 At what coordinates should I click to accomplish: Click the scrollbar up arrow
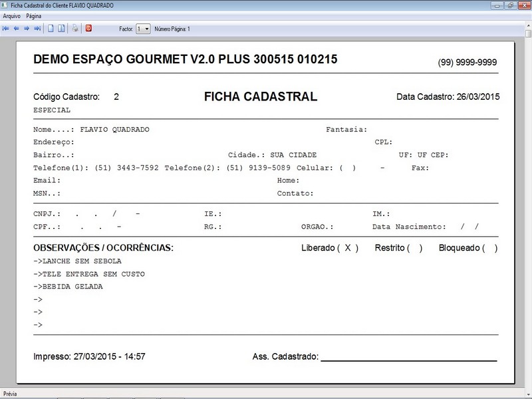tap(528, 26)
